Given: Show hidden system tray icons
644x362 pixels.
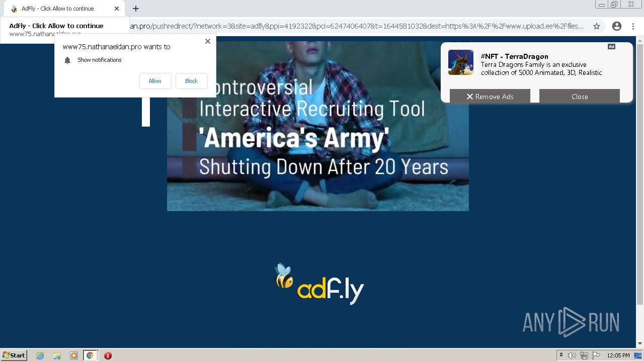Looking at the screenshot, I should coord(561,355).
